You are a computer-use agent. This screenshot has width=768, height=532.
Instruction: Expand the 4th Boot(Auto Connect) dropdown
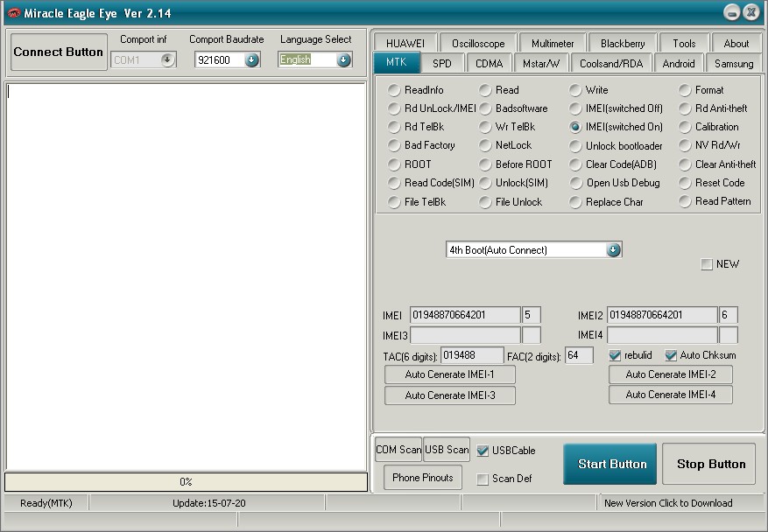pos(613,249)
